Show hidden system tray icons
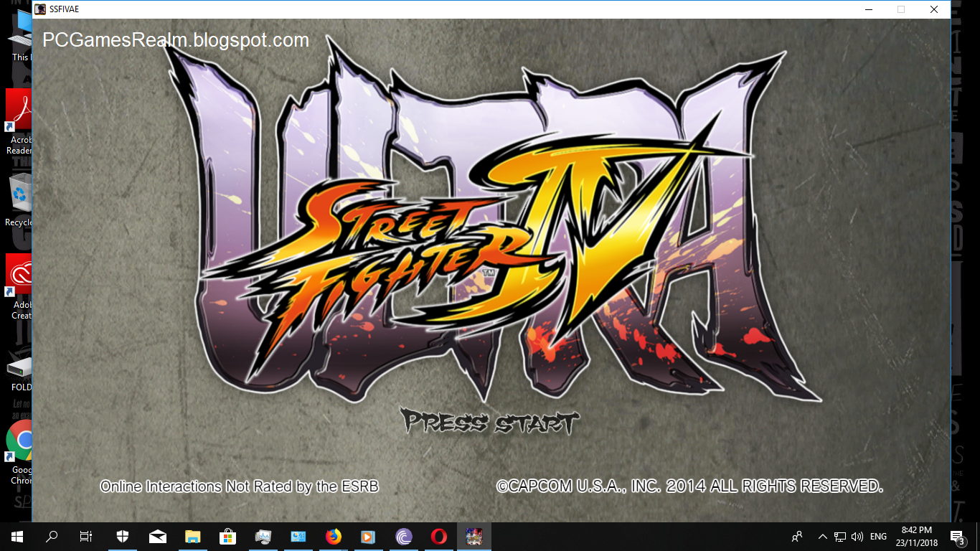Image resolution: width=980 pixels, height=551 pixels. (822, 536)
